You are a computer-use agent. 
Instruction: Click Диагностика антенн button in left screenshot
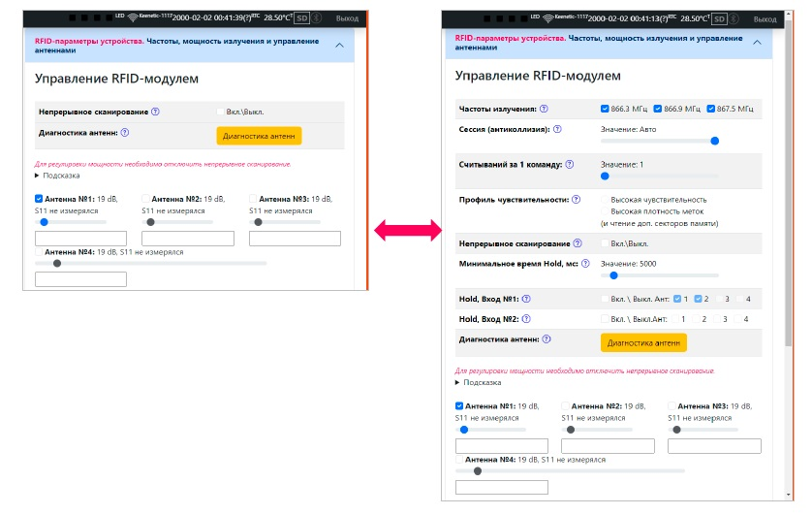259,136
